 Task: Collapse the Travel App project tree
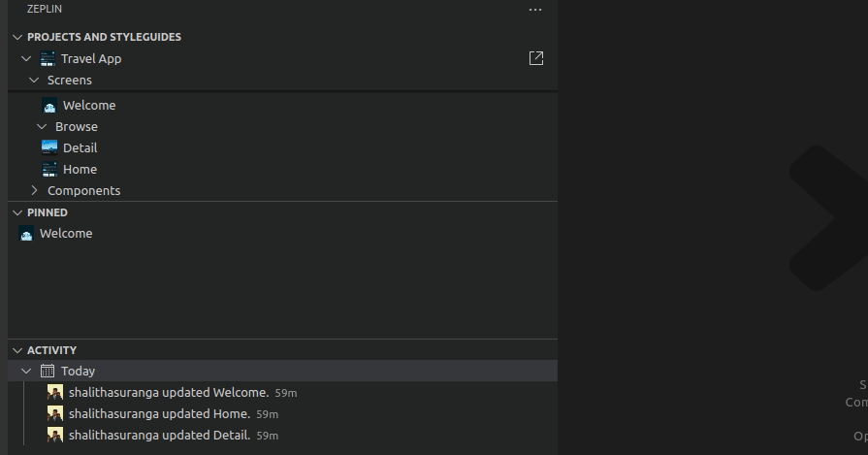(x=26, y=59)
